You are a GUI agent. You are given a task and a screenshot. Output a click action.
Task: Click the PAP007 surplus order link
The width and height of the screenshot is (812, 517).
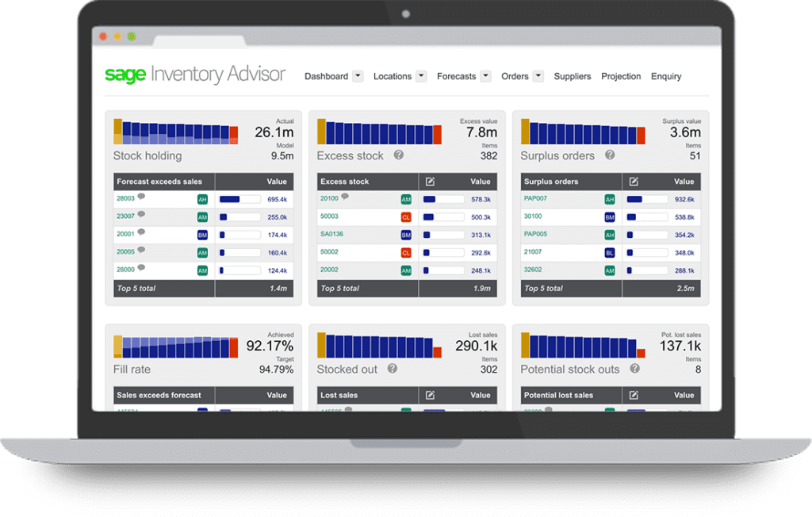coord(534,199)
